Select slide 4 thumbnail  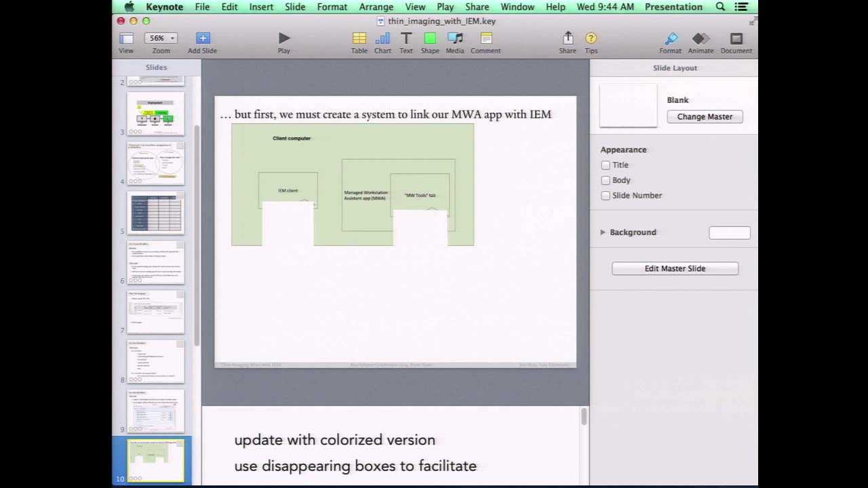click(x=155, y=163)
